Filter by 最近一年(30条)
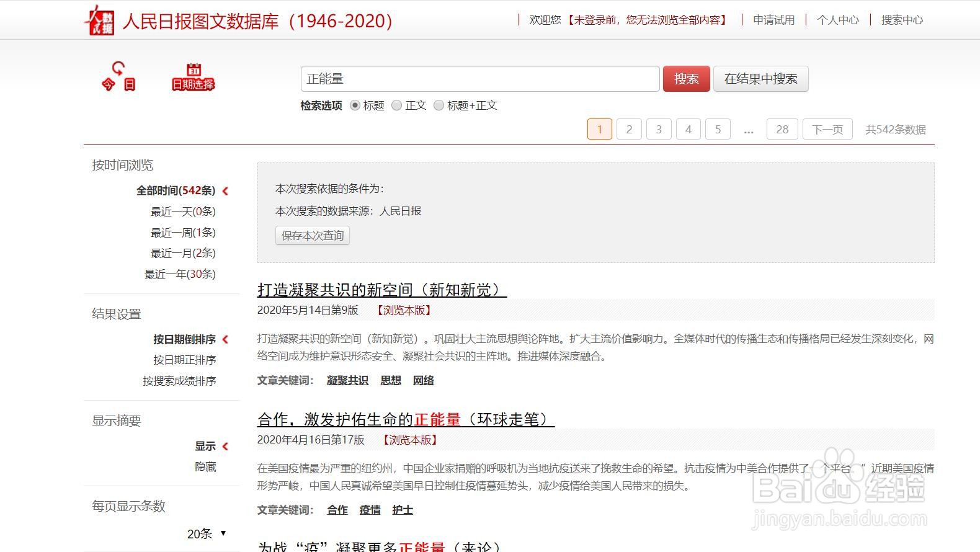This screenshot has width=980, height=552. click(180, 274)
